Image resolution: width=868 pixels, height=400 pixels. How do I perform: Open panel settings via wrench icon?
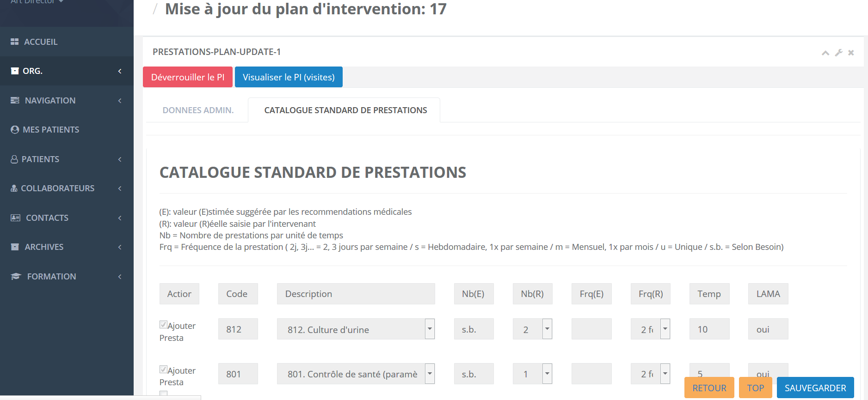tap(838, 53)
